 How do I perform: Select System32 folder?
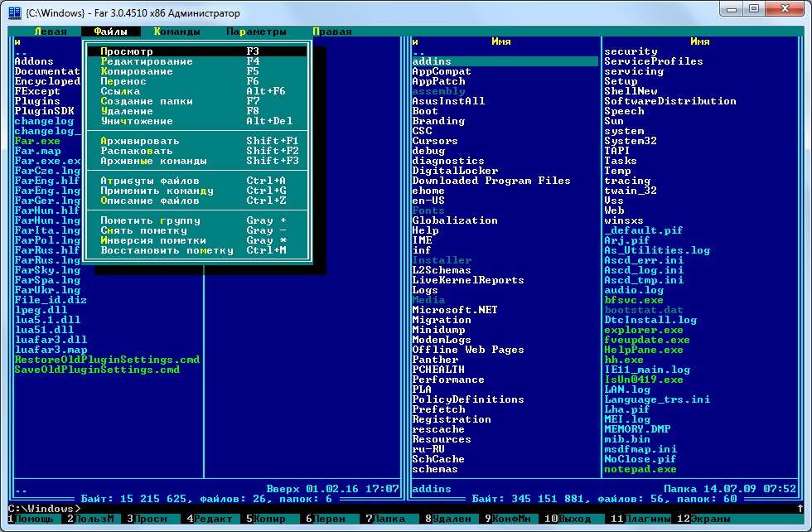(x=631, y=141)
